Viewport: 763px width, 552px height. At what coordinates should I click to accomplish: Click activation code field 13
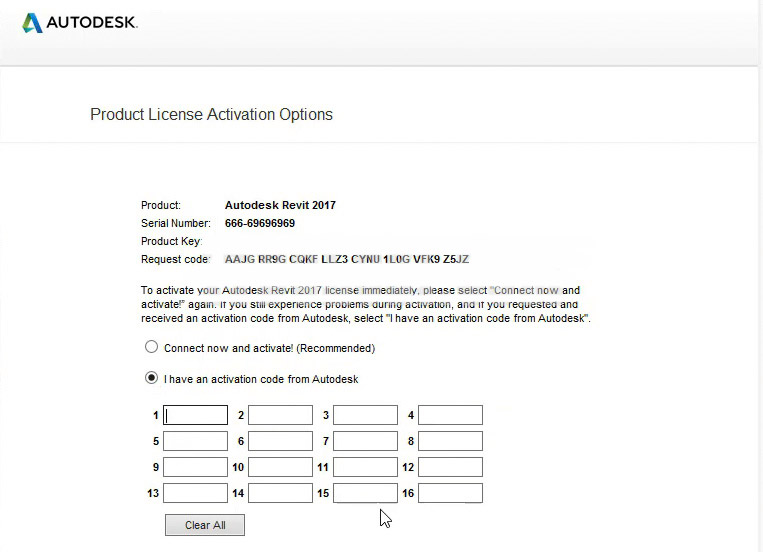[x=195, y=493]
